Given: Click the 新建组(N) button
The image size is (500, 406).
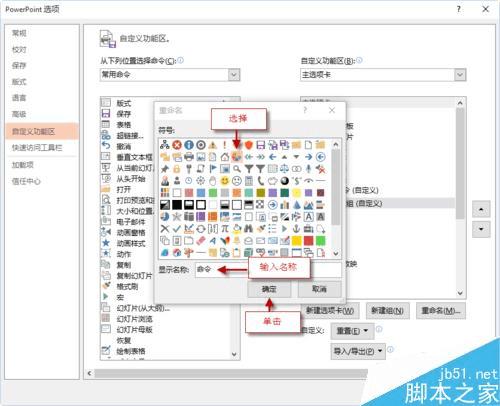Looking at the screenshot, I should coord(388,311).
